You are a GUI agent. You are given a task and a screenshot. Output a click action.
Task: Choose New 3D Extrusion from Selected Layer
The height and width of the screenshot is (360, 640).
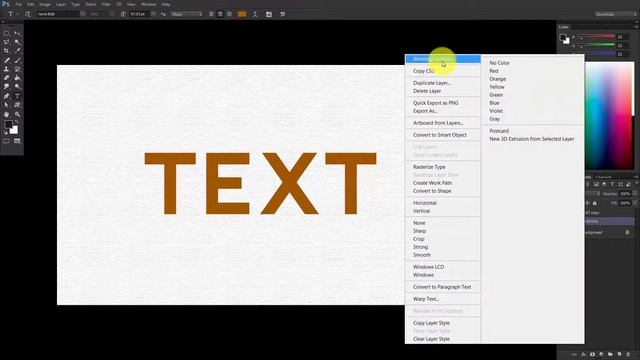click(x=531, y=139)
